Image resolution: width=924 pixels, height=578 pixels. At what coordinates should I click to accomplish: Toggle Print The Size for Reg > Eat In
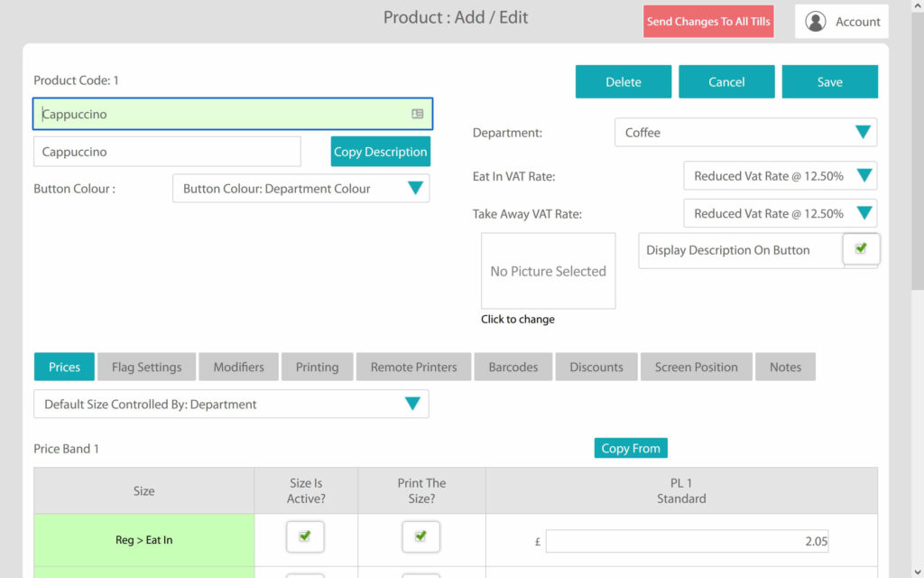tap(420, 536)
